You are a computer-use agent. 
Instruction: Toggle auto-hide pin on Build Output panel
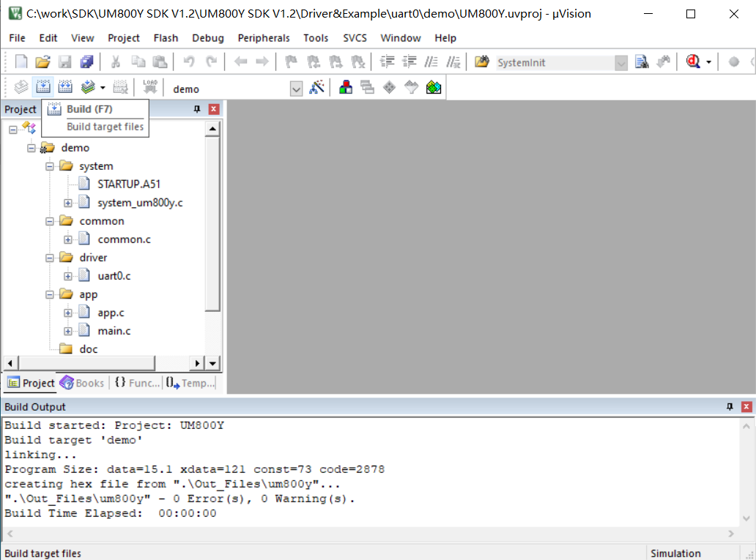coord(730,406)
